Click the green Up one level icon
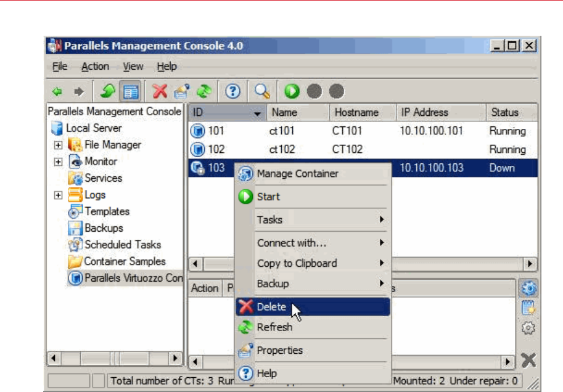The image size is (563, 392). click(x=107, y=91)
